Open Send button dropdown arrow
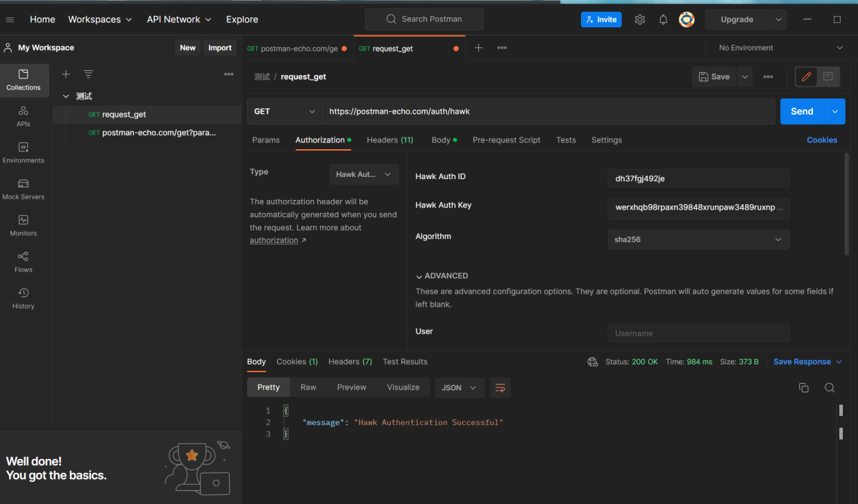Screen dimensions: 858x504 [834, 111]
